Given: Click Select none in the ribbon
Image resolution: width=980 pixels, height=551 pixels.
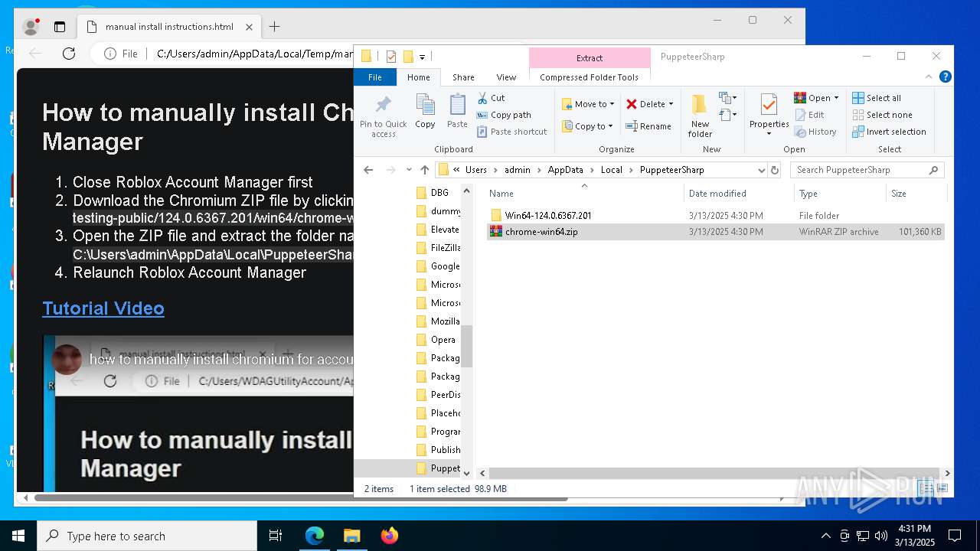Looking at the screenshot, I should [882, 115].
